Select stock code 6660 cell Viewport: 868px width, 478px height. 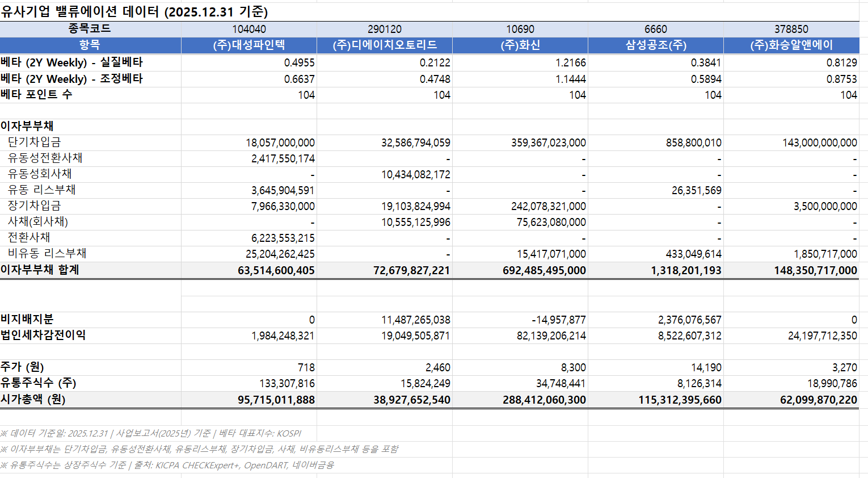tap(656, 29)
